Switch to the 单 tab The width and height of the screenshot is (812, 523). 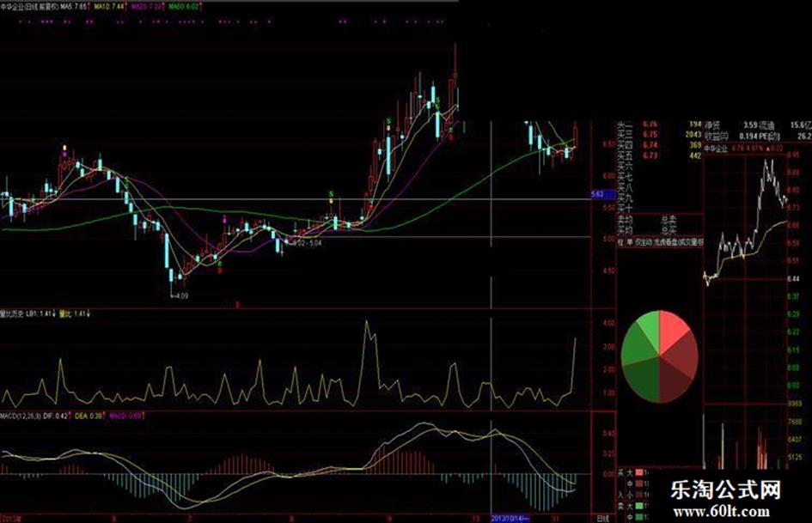pyautogui.click(x=630, y=242)
